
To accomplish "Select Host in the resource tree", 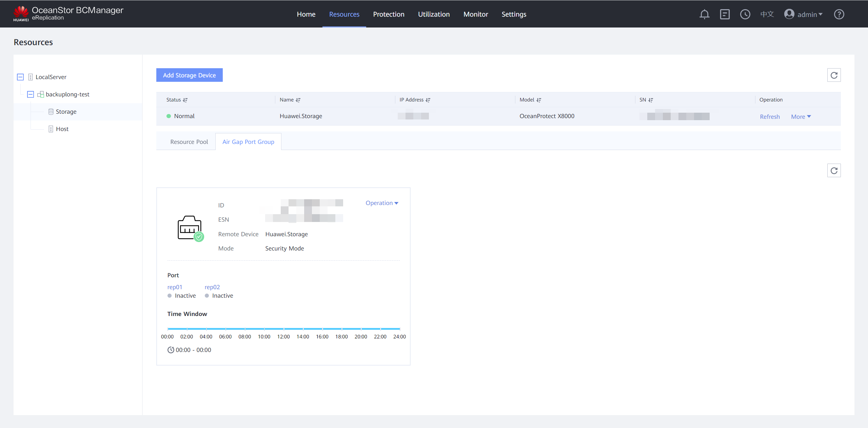I will [x=62, y=129].
